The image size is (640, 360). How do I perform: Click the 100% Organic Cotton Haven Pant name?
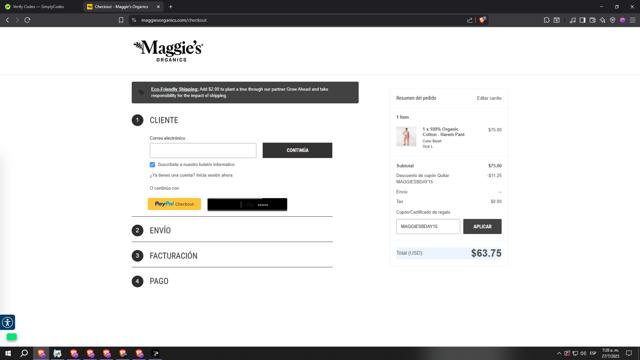[x=443, y=131]
